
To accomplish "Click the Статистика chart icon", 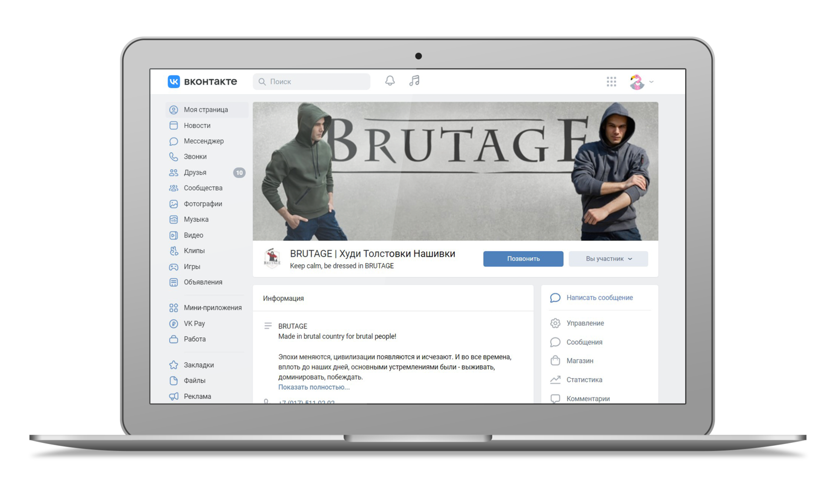I will coord(555,380).
